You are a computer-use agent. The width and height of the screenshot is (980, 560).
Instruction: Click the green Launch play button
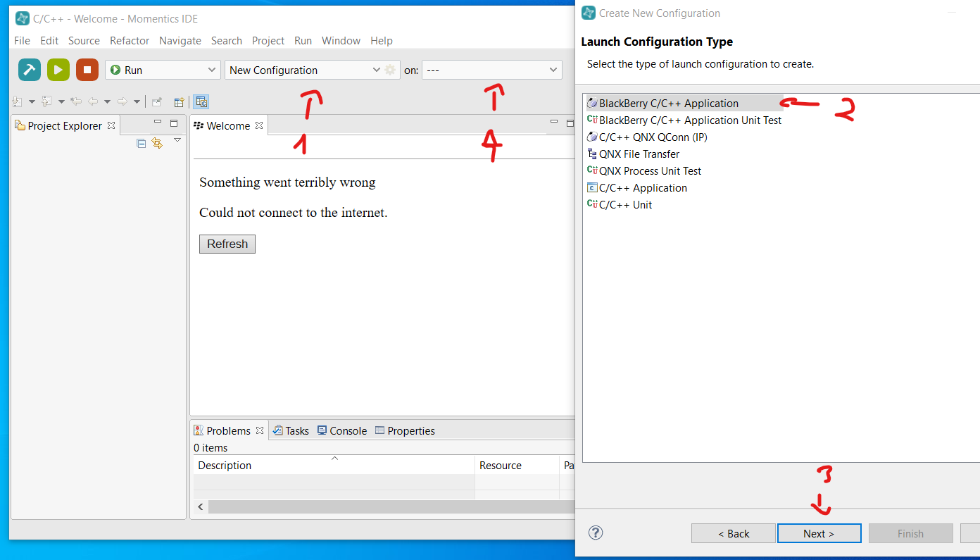[58, 70]
